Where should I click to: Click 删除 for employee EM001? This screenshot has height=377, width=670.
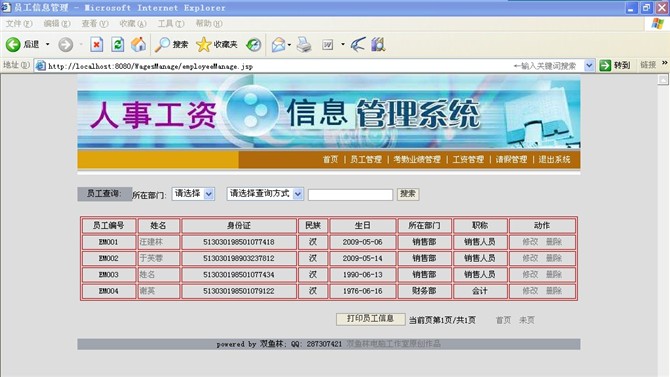(x=554, y=242)
